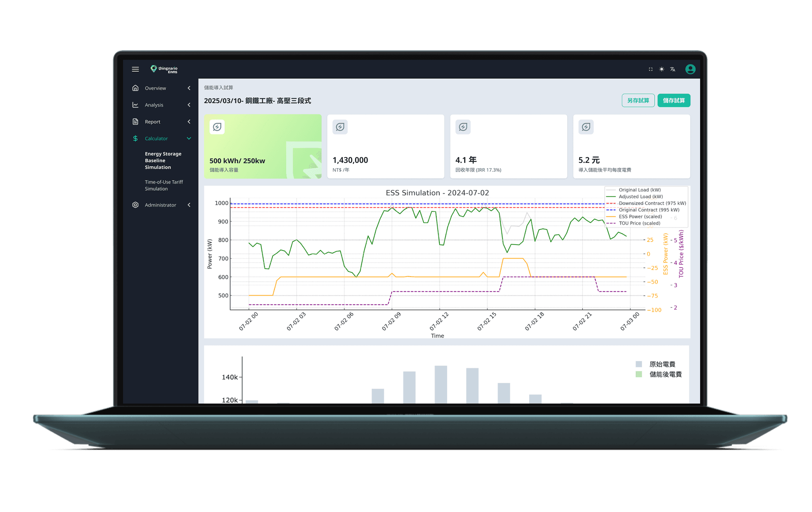
Task: Collapse the Calculator menu chevron
Action: (189, 139)
